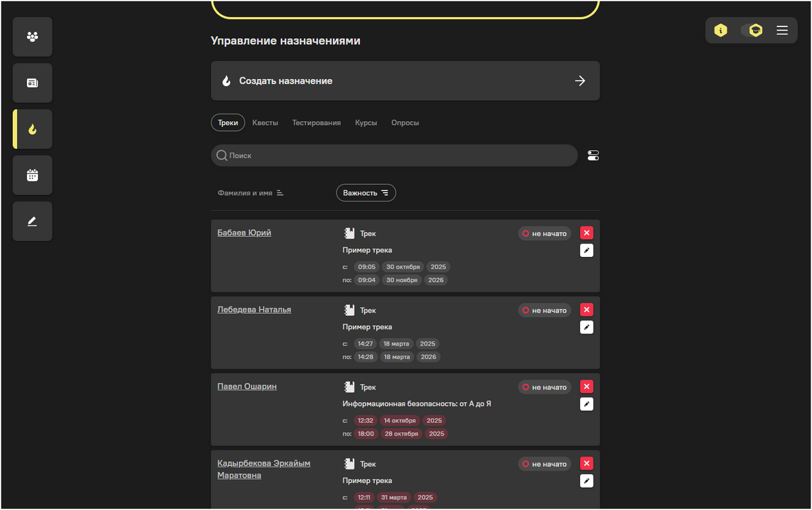The height and width of the screenshot is (510, 812).
Task: Open the calendar icon in the sidebar
Action: coord(32,175)
